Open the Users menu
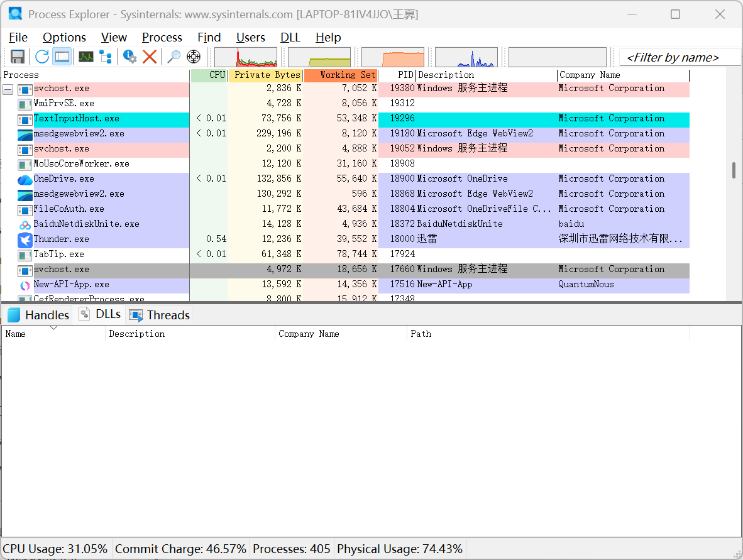 click(251, 38)
